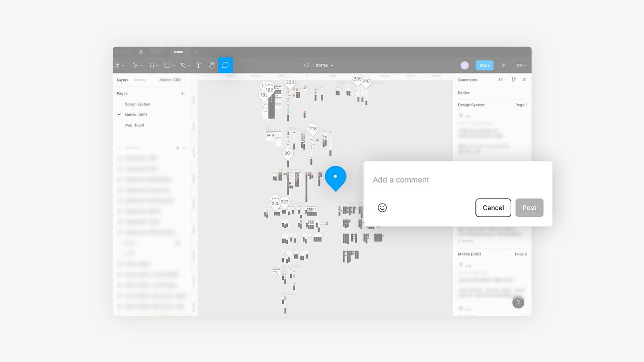Open comment pin 222
This screenshot has height=362, width=644.
pos(285,203)
